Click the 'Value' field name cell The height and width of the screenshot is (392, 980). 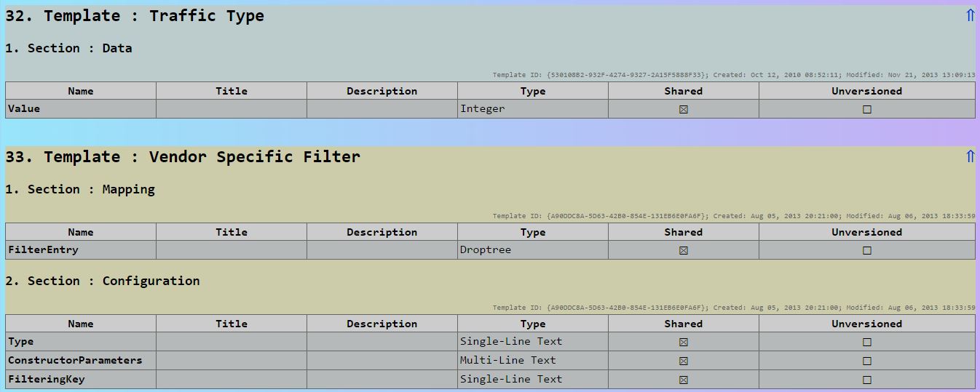[81, 108]
